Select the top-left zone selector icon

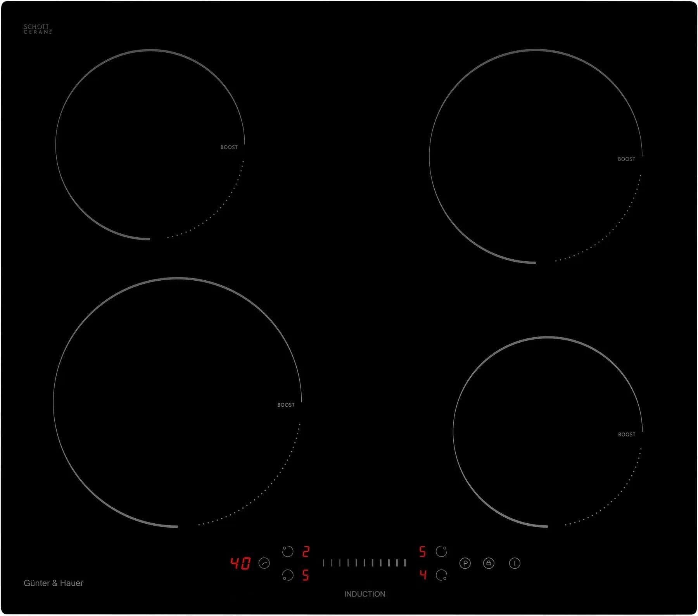(287, 551)
